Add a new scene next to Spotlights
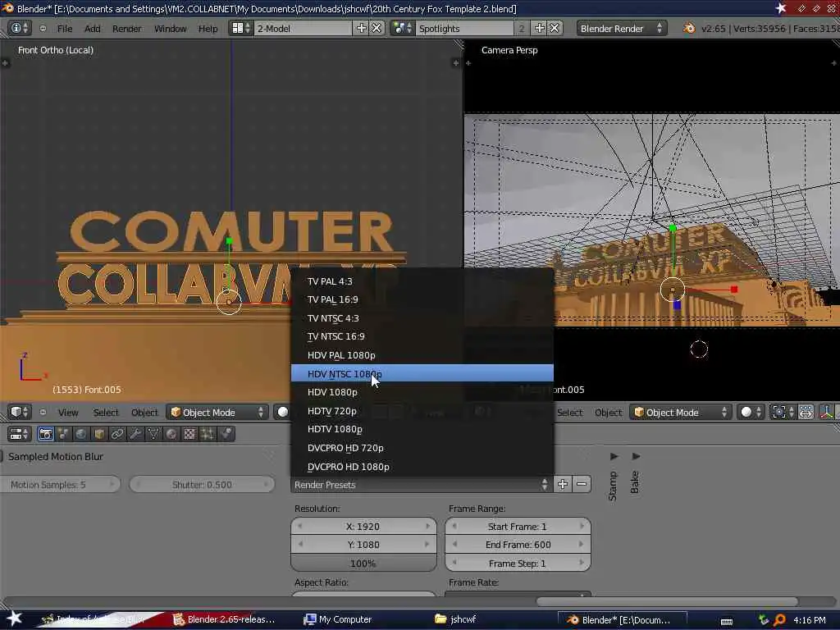840x630 pixels. 540,28
